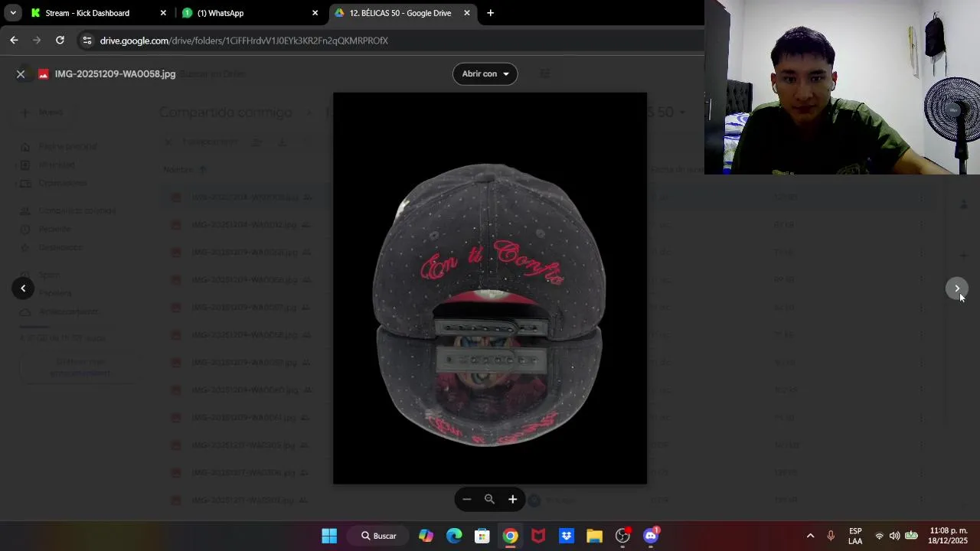
Task: Open Microsoft Store from the taskbar
Action: coord(482,536)
